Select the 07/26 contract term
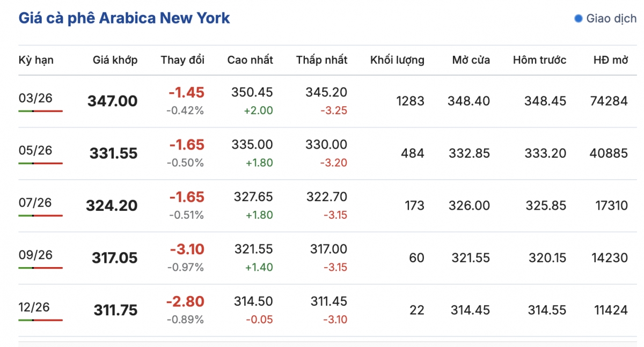644x347 pixels. pos(35,203)
